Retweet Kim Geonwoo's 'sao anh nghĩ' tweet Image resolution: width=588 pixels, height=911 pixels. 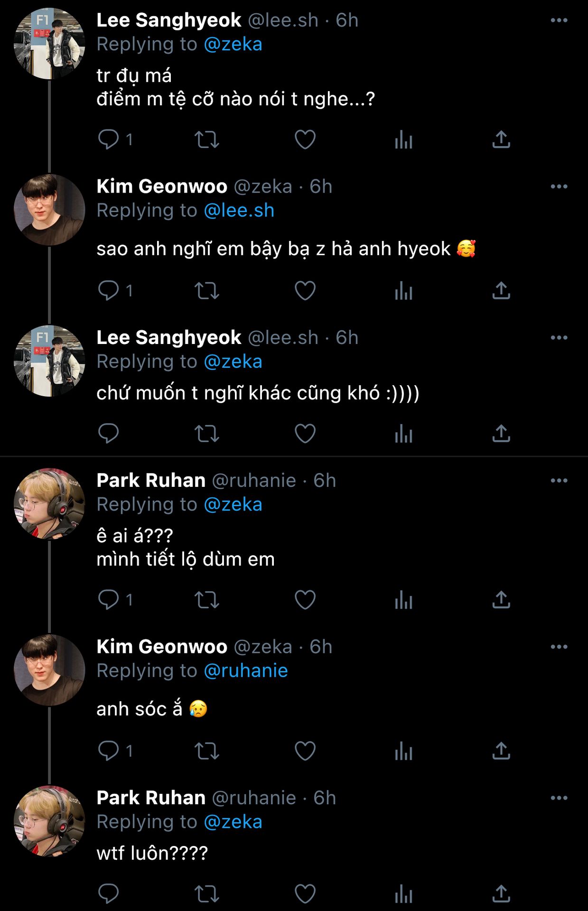pos(207,290)
